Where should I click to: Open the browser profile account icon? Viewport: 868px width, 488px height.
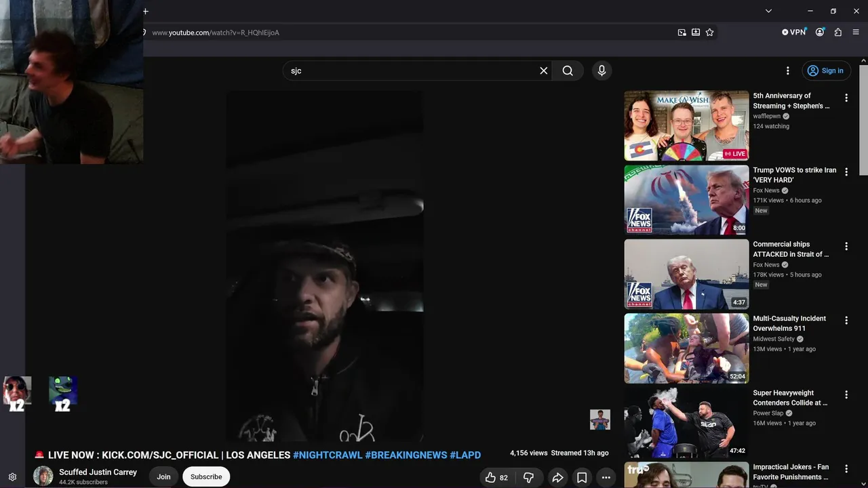pos(820,32)
